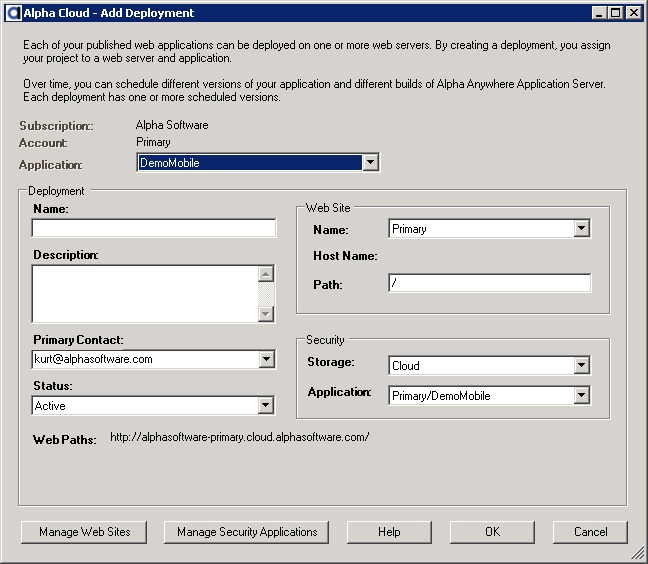Screen dimensions: 648x564
Task: Open the Application DemoMobile dropdown arrow
Action: 371,162
